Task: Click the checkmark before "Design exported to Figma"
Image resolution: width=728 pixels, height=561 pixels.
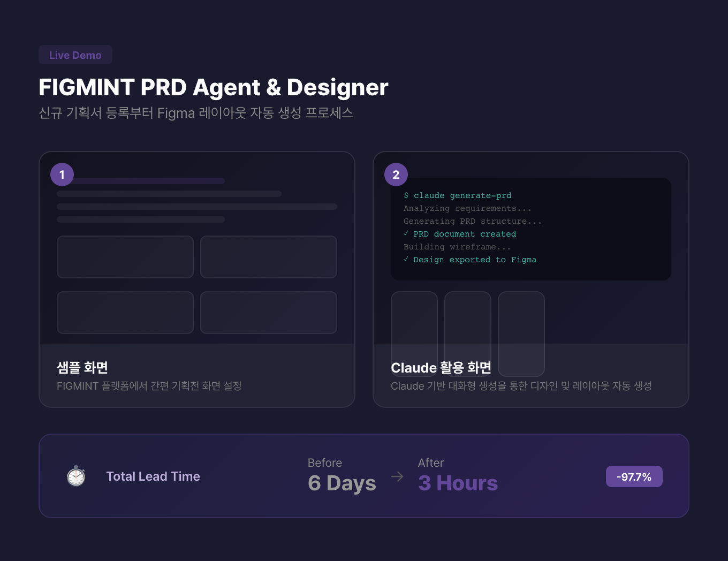Action: click(406, 260)
